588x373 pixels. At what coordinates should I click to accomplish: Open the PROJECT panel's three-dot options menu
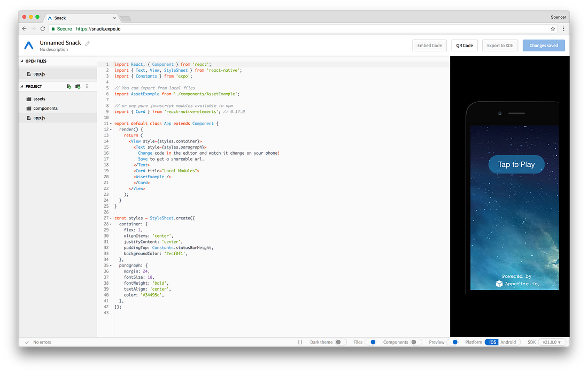(x=87, y=86)
